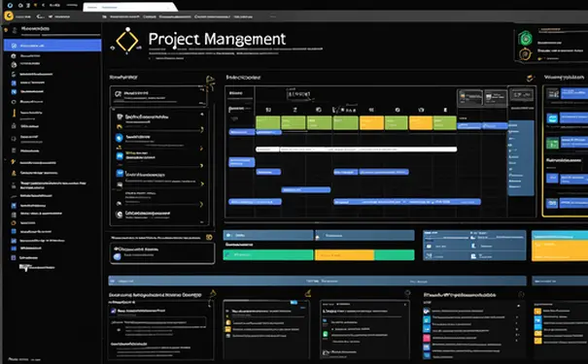Open the green hexagon icon in top-right panel

pos(525,38)
